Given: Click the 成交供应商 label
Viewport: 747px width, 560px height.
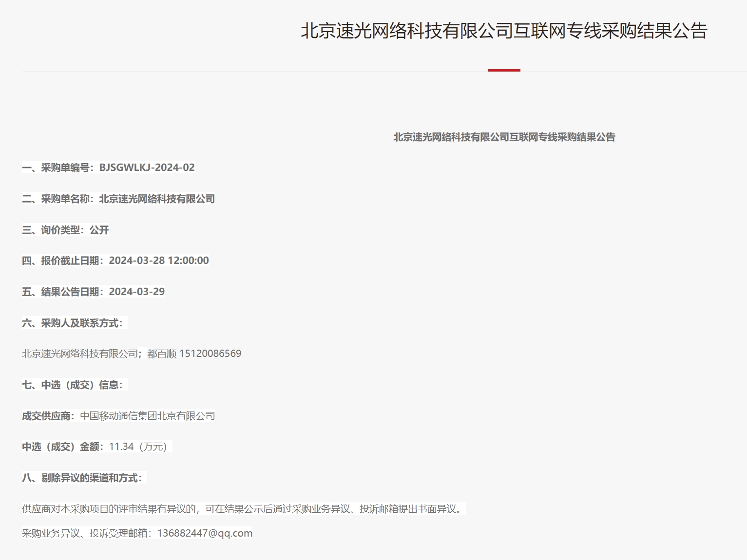Looking at the screenshot, I should 47,416.
